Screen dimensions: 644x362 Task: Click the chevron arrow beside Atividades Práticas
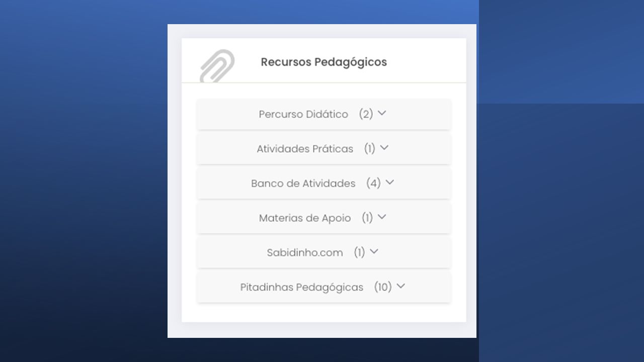(384, 148)
